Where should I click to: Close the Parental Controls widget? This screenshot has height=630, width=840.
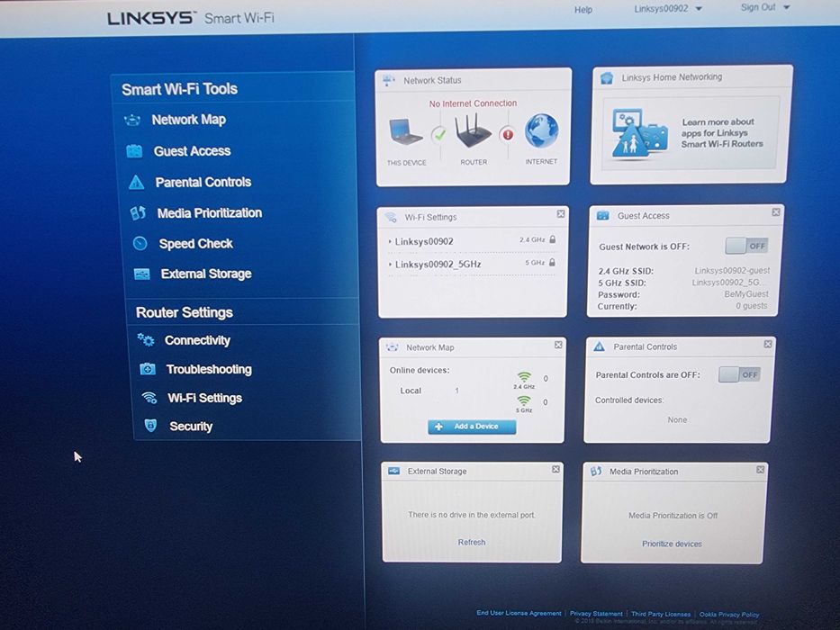pyautogui.click(x=768, y=344)
